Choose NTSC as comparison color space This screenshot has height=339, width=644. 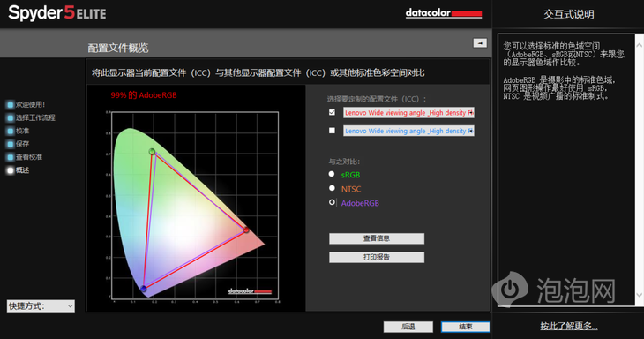click(x=332, y=188)
